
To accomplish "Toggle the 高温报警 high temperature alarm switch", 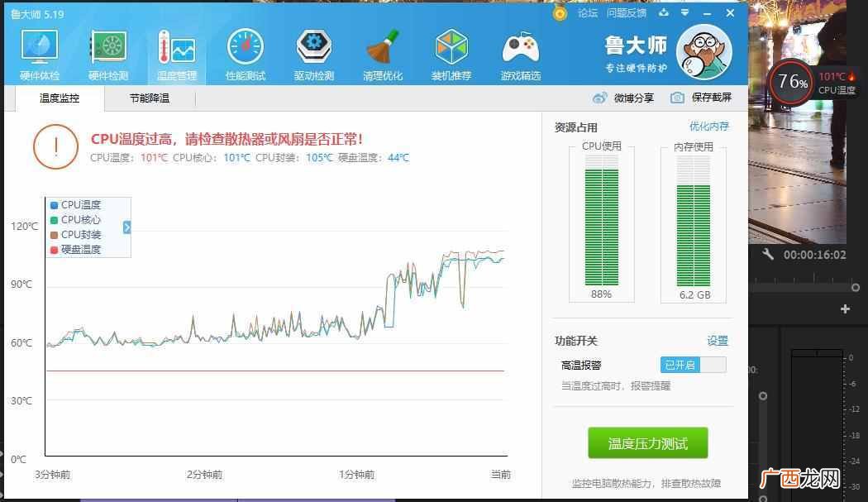I will [693, 365].
